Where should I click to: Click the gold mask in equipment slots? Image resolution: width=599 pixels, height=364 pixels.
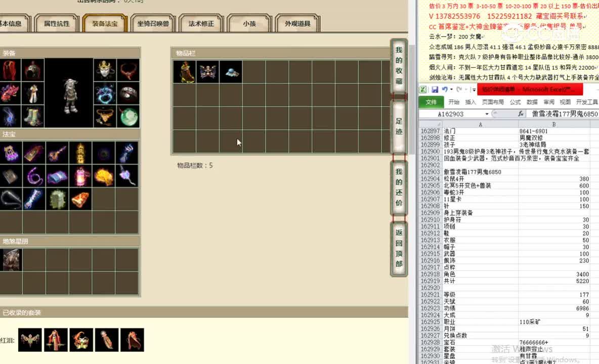(105, 70)
